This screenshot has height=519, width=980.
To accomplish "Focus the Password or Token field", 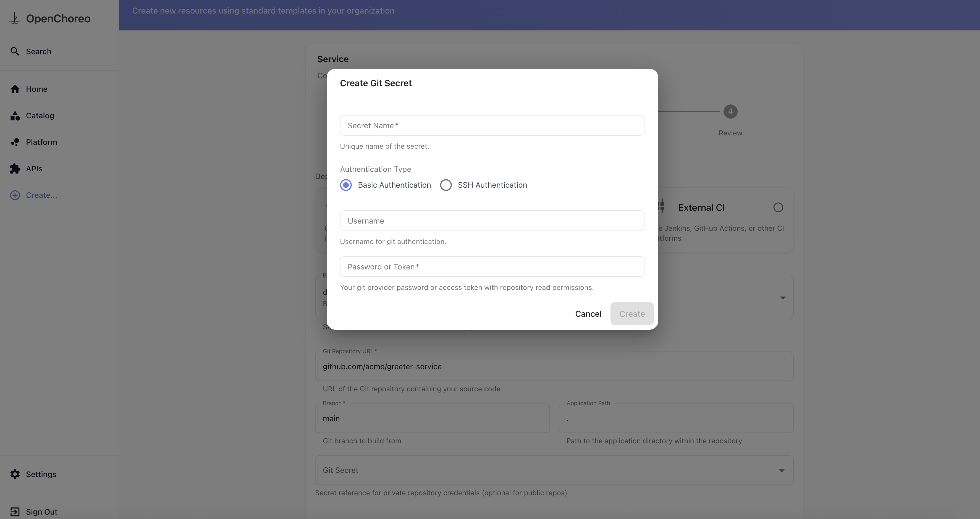I will 492,267.
